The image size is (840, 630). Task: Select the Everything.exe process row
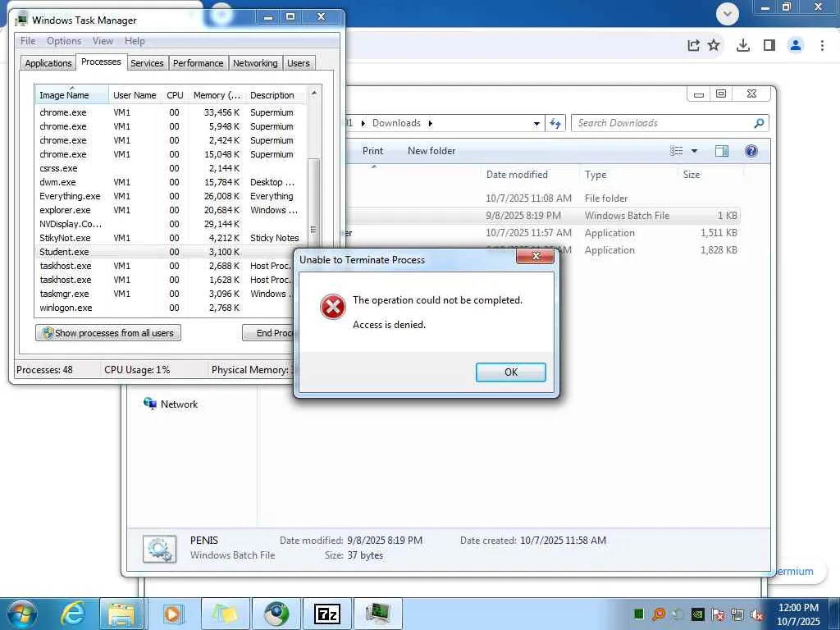[171, 196]
